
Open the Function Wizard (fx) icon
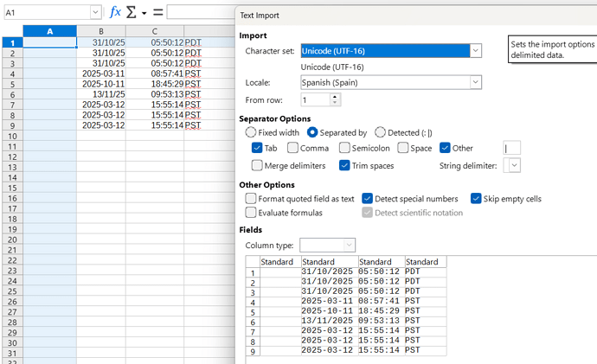115,12
